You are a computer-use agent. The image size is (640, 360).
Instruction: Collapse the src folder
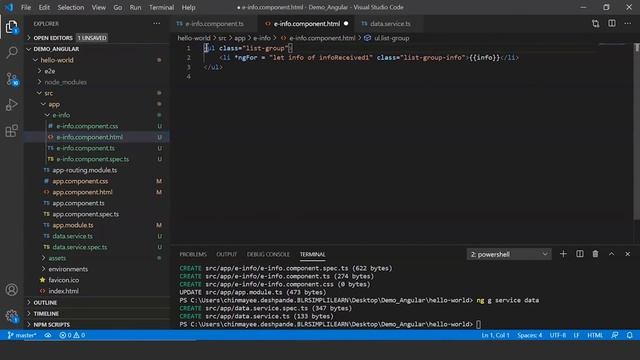click(49, 93)
